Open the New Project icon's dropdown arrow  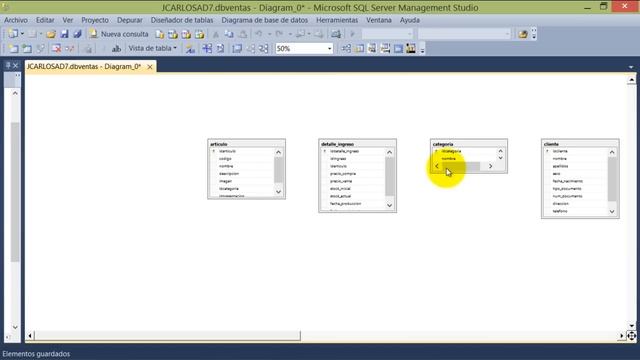click(x=22, y=34)
